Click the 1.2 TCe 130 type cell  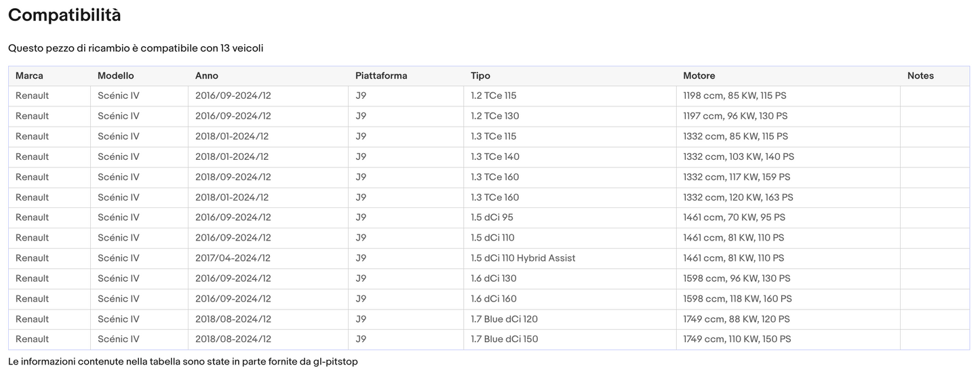(x=494, y=116)
